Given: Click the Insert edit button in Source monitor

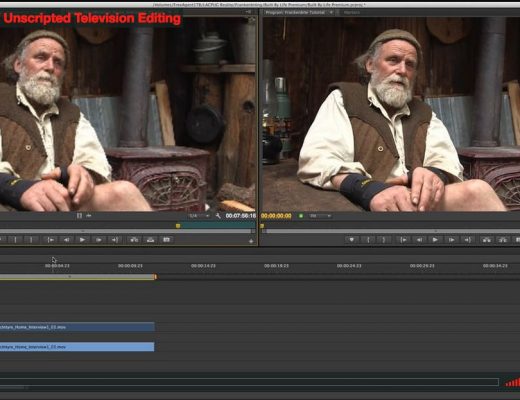Looking at the screenshot, I should pyautogui.click(x=134, y=240).
